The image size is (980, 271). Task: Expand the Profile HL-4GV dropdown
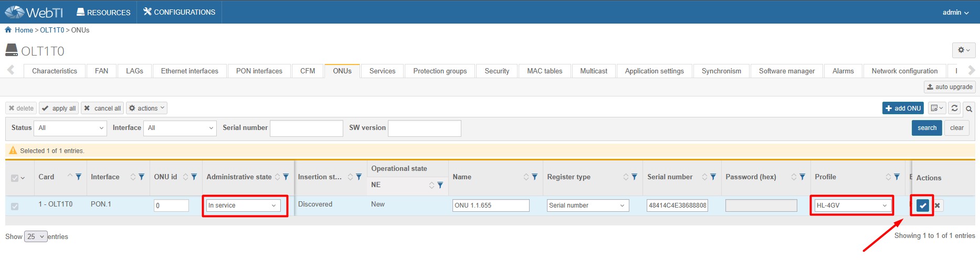pos(851,205)
